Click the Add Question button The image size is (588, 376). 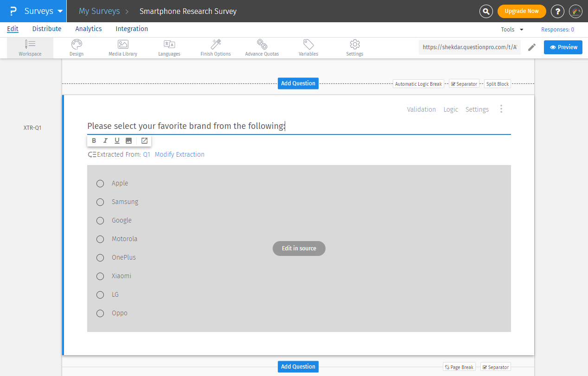click(x=298, y=83)
